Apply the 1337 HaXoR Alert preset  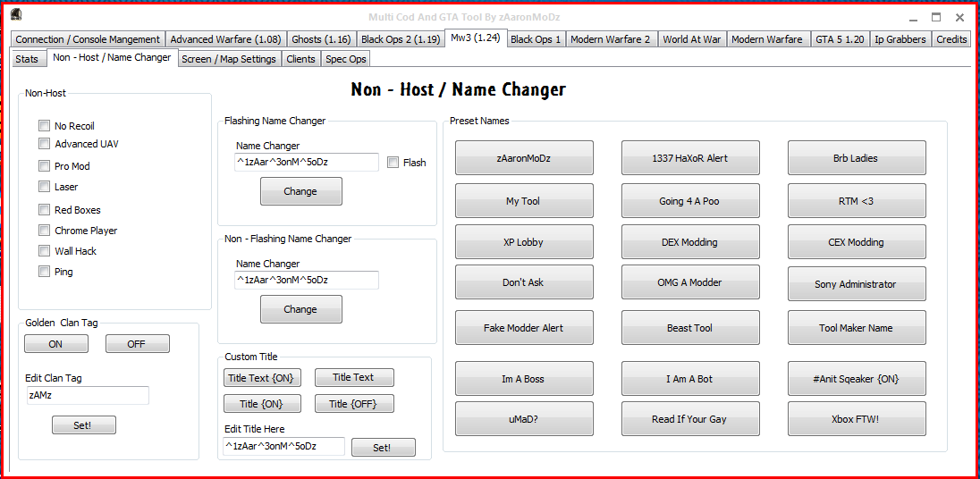pos(690,158)
